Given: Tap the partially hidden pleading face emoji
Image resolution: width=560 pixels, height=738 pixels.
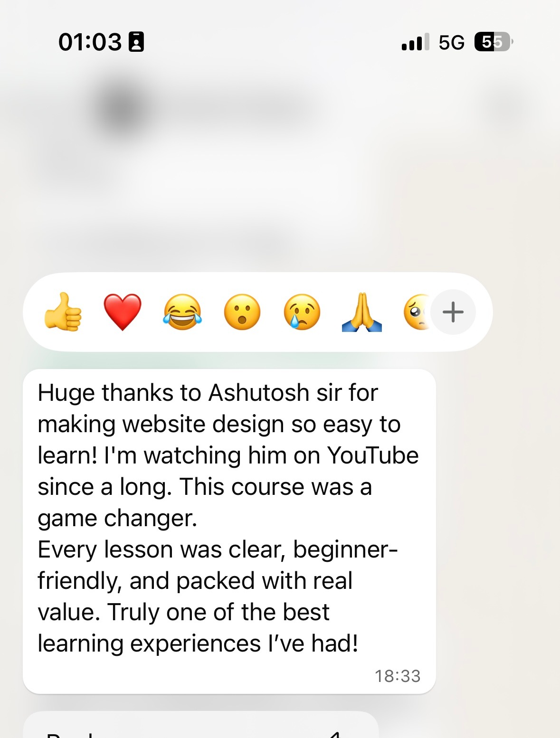Looking at the screenshot, I should (417, 312).
